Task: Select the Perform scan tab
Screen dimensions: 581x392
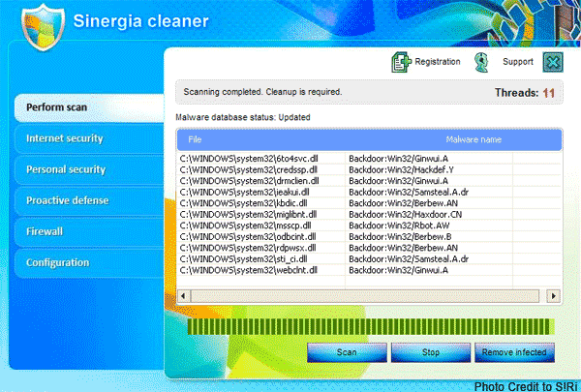Action: pyautogui.click(x=89, y=107)
